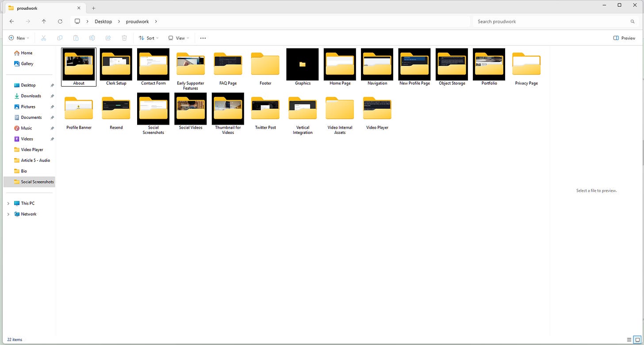This screenshot has width=644, height=345.
Task: Select the Profile Banner folder
Action: pyautogui.click(x=79, y=111)
